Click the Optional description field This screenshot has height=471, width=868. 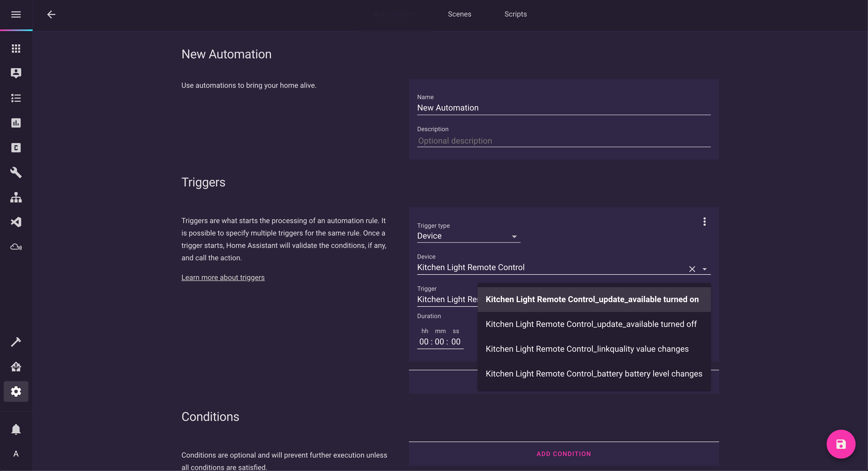[x=564, y=141]
